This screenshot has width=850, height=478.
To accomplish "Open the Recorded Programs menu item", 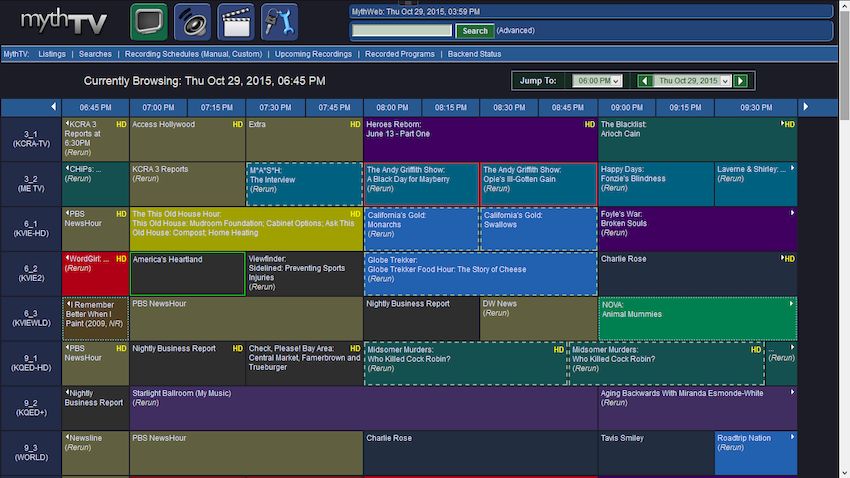I will click(400, 54).
